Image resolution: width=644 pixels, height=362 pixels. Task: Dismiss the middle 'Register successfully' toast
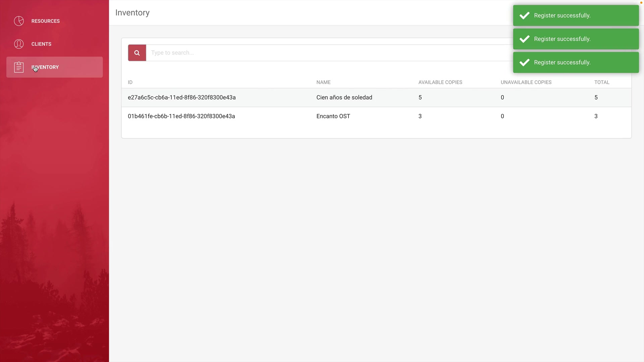[576, 39]
